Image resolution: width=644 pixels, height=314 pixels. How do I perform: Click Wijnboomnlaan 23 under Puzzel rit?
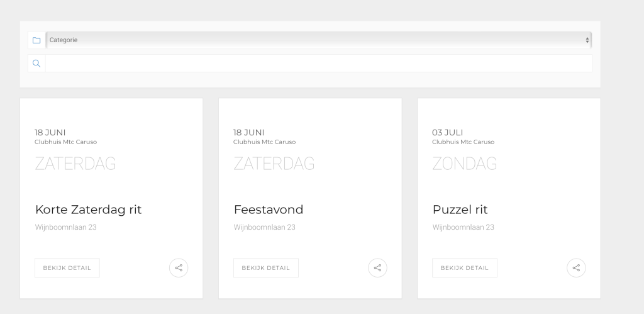point(464,227)
